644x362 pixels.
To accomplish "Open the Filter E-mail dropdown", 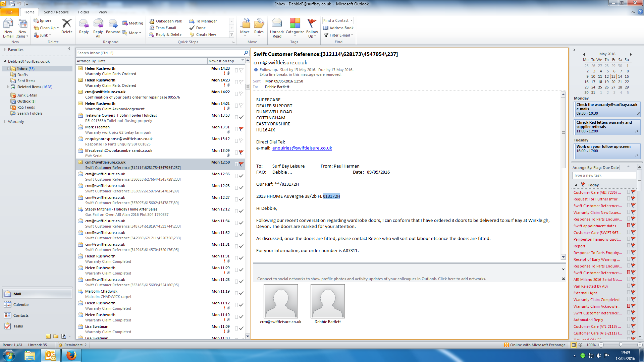I will pyautogui.click(x=339, y=35).
